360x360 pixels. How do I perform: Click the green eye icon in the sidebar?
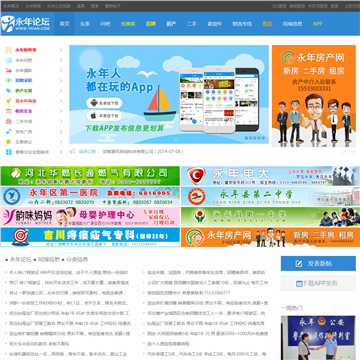[x=8, y=80]
